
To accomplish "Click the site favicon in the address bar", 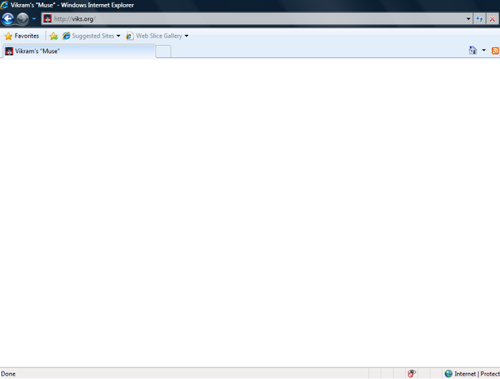I will coord(48,19).
